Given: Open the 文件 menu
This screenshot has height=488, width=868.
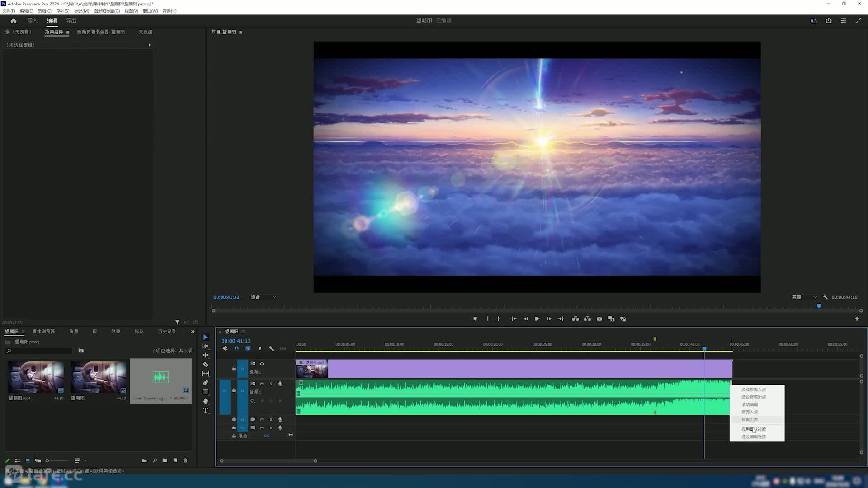Looking at the screenshot, I should 9,11.
